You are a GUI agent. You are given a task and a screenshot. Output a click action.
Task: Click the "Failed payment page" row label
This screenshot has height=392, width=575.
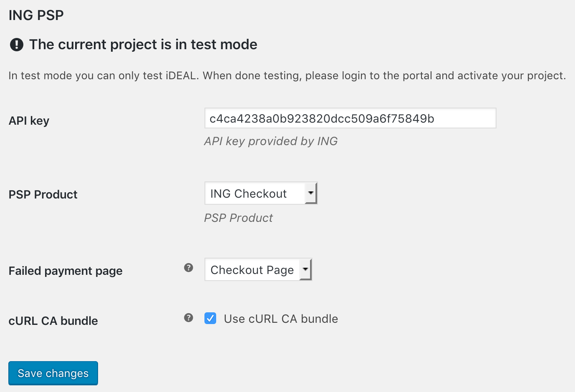66,271
